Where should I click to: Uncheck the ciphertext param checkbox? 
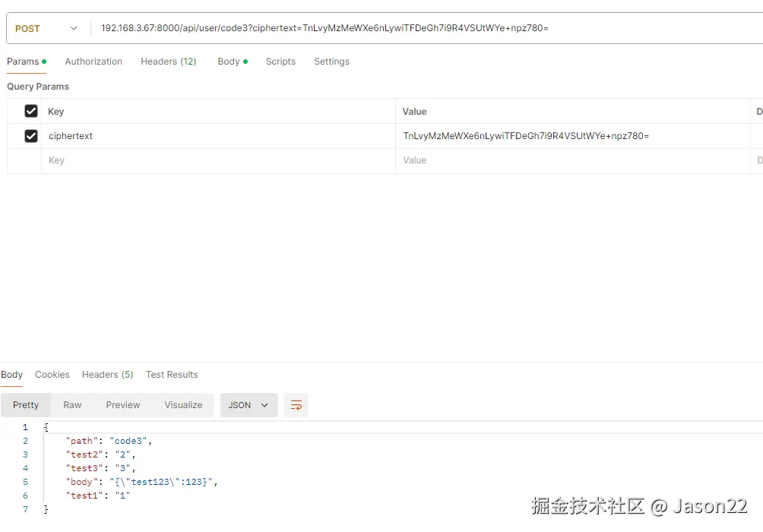[x=31, y=136]
